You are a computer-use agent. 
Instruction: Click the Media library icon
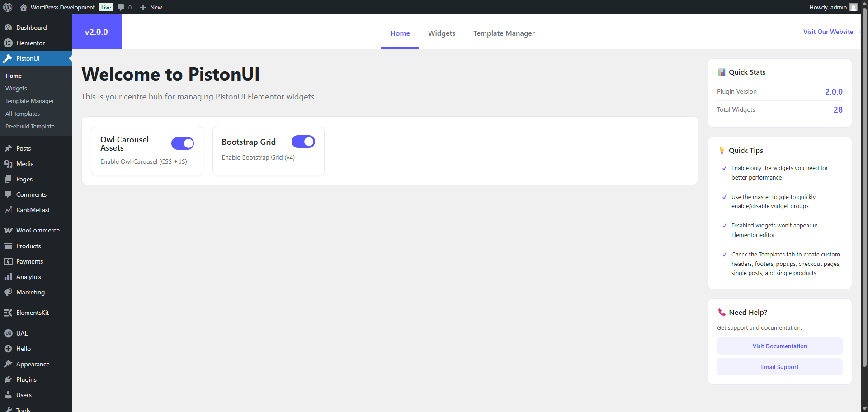click(8, 164)
